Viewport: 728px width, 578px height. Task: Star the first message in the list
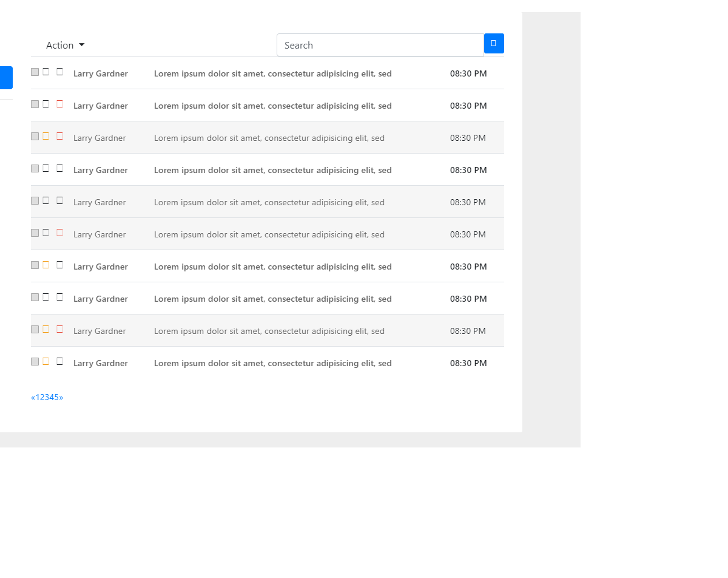[46, 72]
